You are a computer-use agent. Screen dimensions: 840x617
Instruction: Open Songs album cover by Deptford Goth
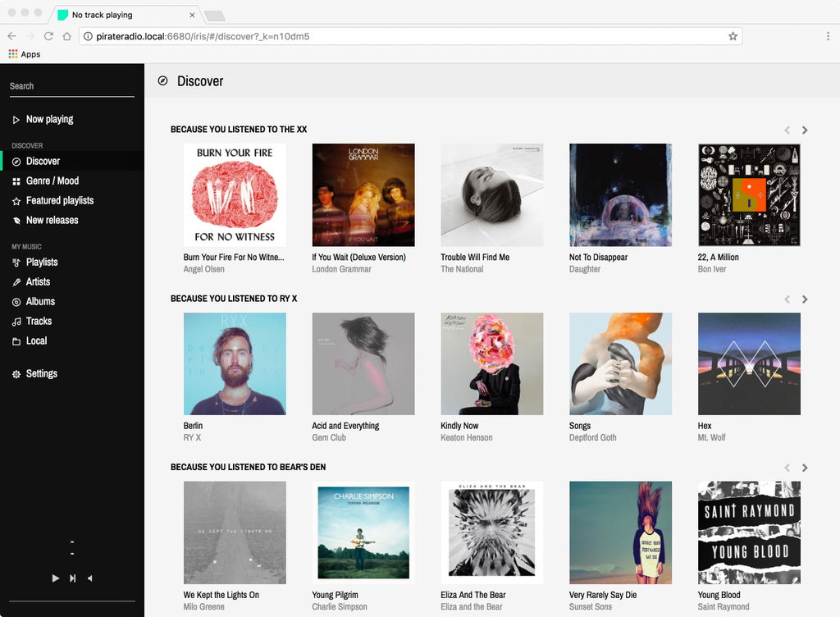click(x=620, y=363)
